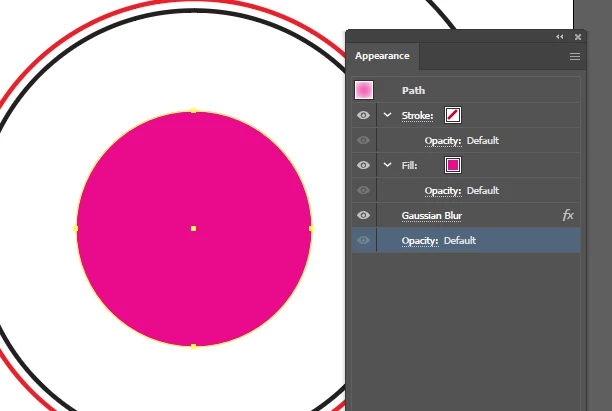Toggle eye on highlighted Opacity row
The height and width of the screenshot is (411, 612).
click(x=363, y=240)
